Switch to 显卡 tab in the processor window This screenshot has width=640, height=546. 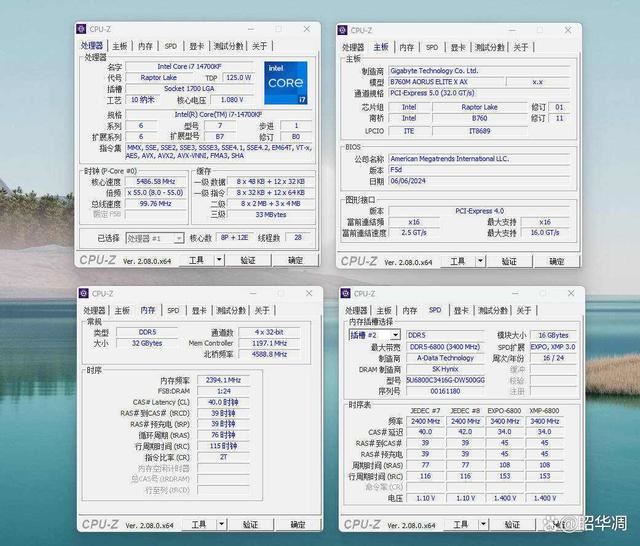tap(196, 46)
